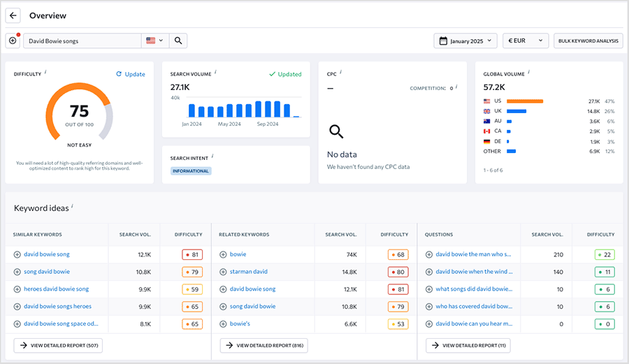Click difficulty badge 81 for similar david bowie song
Viewport: 629px width, 364px height.
[x=192, y=254]
